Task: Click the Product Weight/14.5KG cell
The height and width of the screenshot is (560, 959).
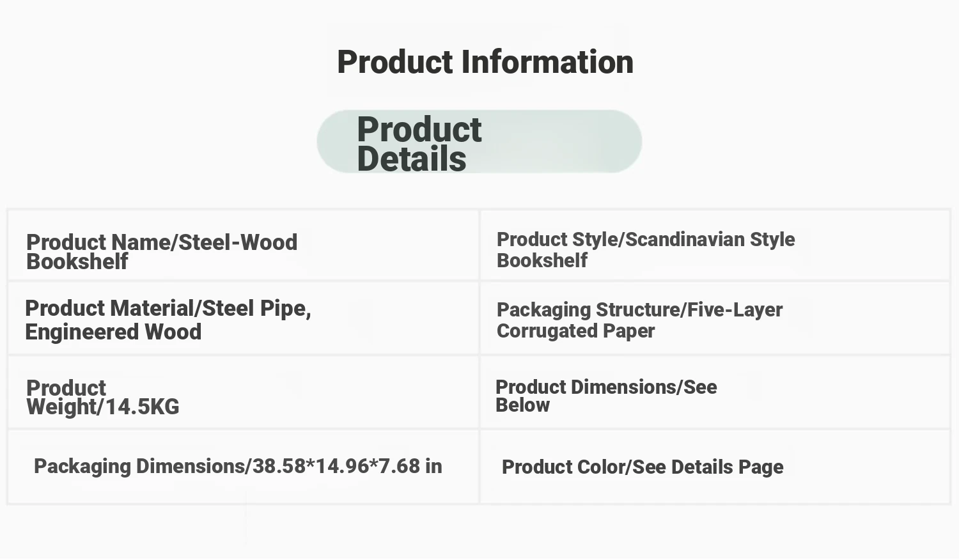Action: [x=244, y=393]
